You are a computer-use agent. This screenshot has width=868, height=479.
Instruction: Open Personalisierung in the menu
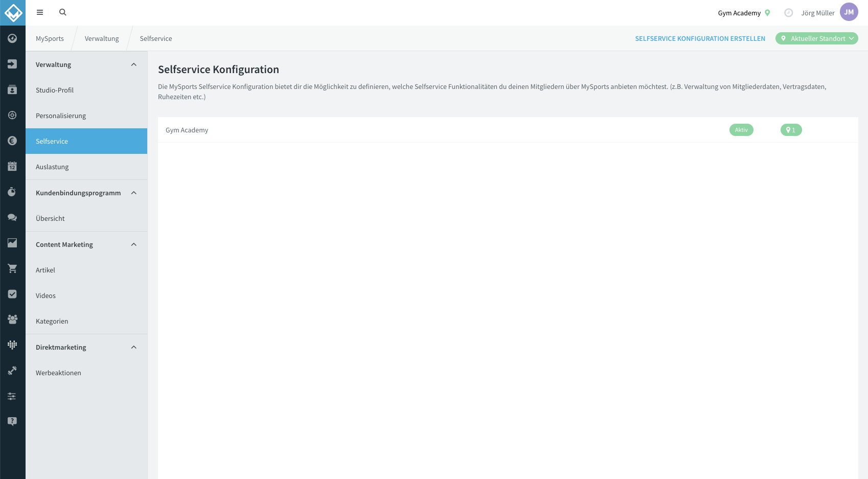(x=86, y=116)
